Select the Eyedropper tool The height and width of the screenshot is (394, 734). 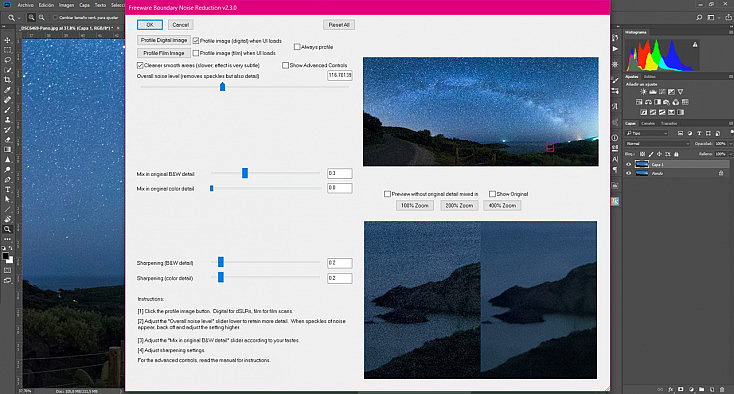7,90
